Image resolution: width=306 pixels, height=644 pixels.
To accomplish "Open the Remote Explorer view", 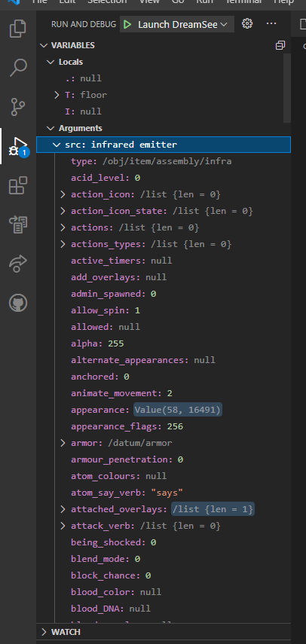I will click(18, 225).
